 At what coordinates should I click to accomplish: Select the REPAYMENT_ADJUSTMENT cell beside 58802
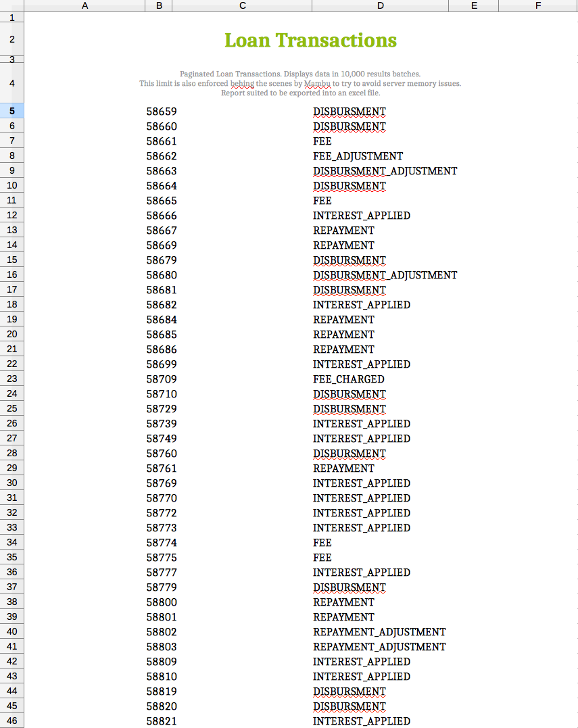point(379,631)
